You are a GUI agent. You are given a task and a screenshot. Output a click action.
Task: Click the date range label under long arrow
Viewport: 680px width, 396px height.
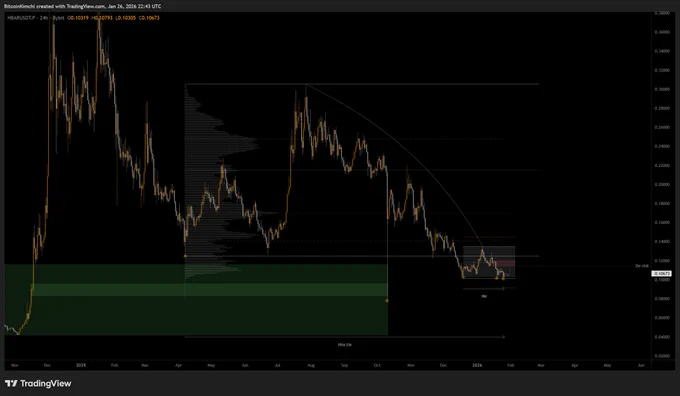coord(345,345)
